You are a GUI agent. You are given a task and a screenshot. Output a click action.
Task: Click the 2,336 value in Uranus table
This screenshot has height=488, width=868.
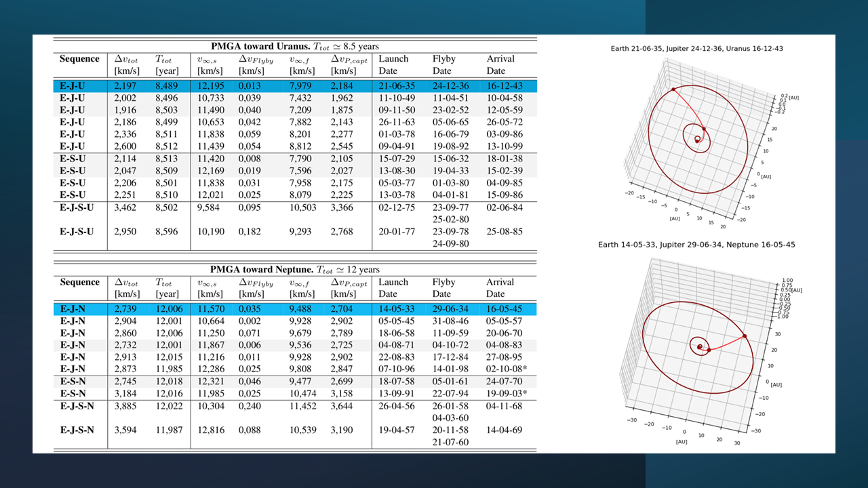(x=126, y=134)
